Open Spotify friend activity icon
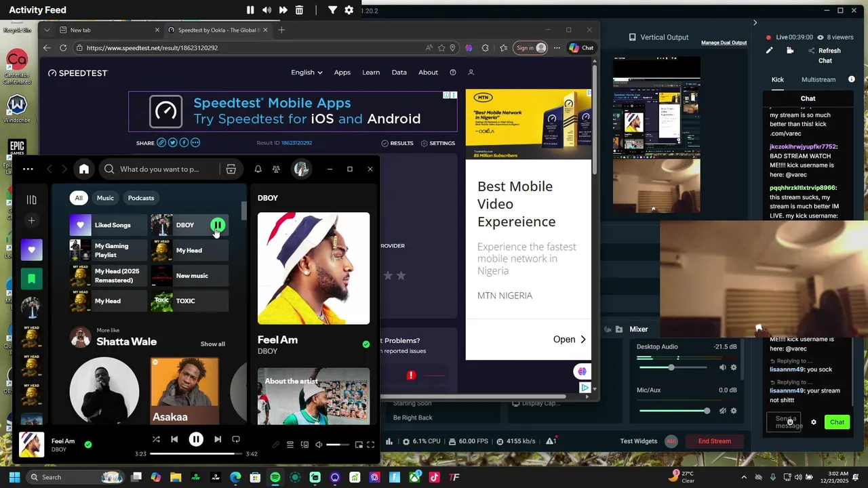The height and width of the screenshot is (488, 868). click(x=276, y=169)
